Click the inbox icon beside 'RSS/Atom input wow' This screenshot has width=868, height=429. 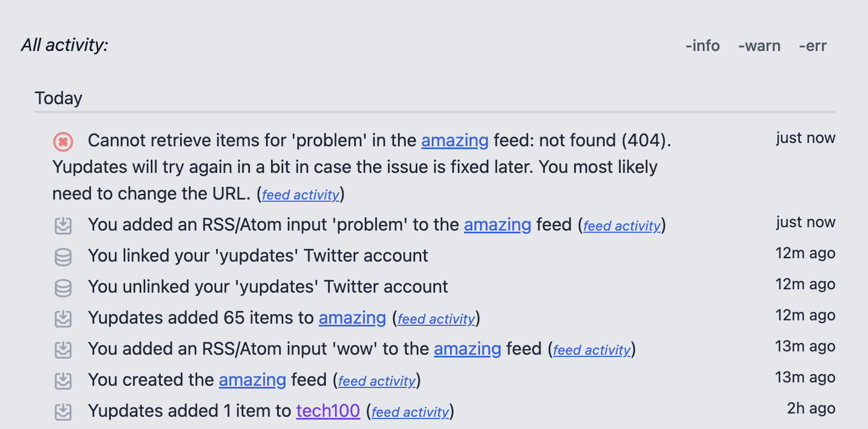(x=63, y=350)
